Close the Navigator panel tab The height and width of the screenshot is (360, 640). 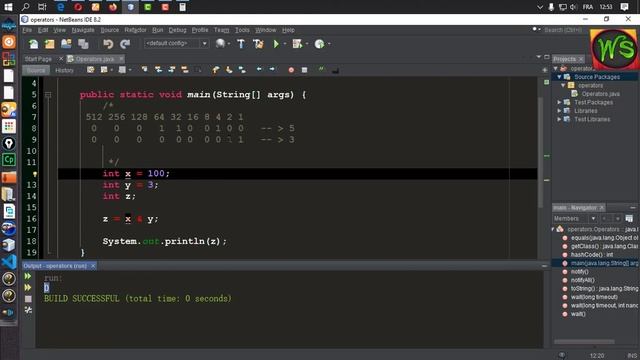(602, 208)
